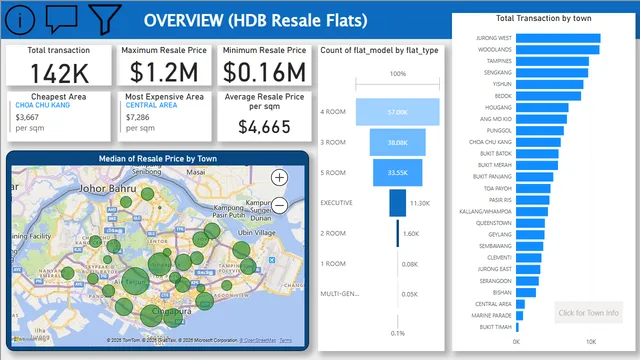Select the QUEENSTOWN bar
640x360 pixels.
(530, 223)
